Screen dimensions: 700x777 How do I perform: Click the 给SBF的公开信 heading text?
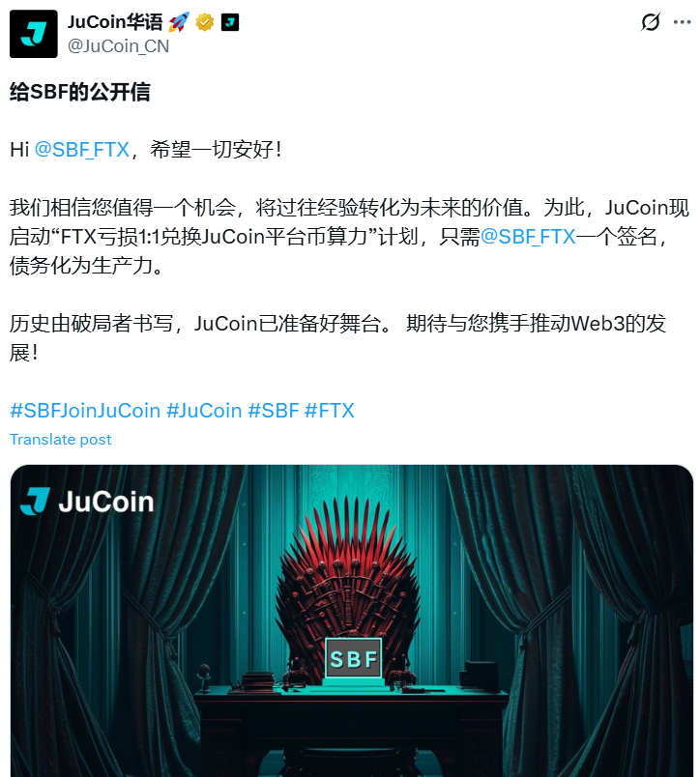coord(80,92)
